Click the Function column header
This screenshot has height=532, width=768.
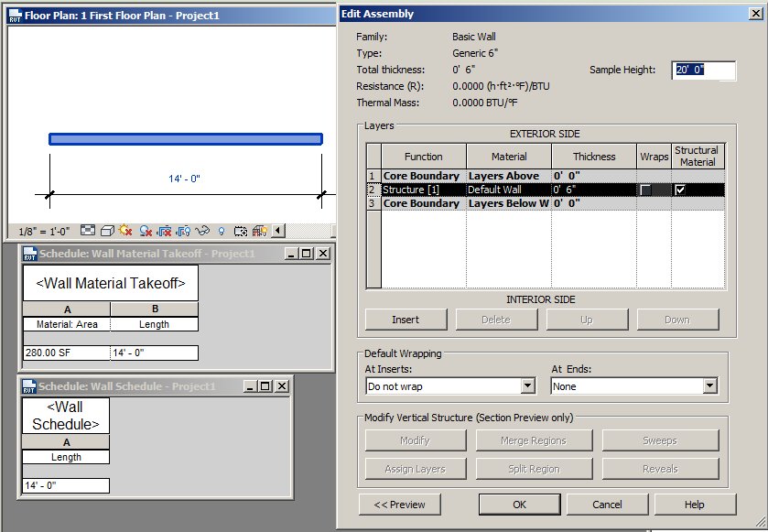pyautogui.click(x=424, y=157)
